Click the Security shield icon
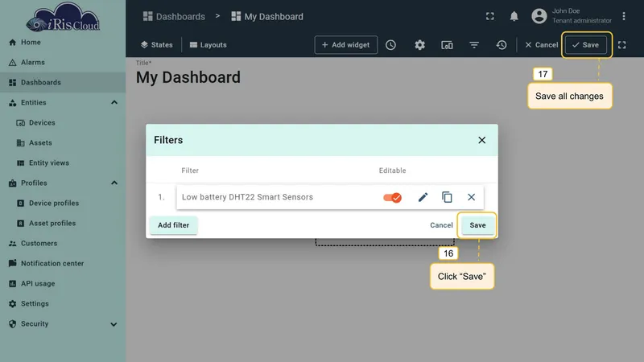 coord(12,324)
